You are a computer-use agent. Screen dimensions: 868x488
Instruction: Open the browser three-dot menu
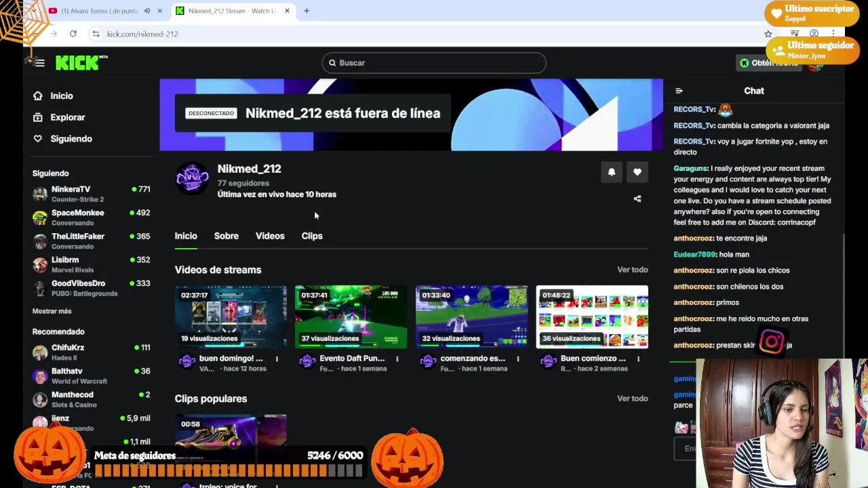pos(833,34)
